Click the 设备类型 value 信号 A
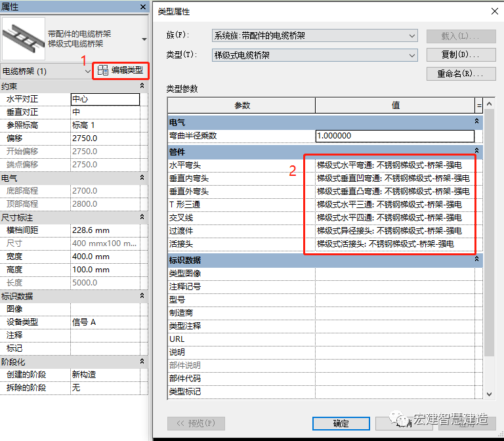Screen dimensions: 504x441 (x=105, y=322)
